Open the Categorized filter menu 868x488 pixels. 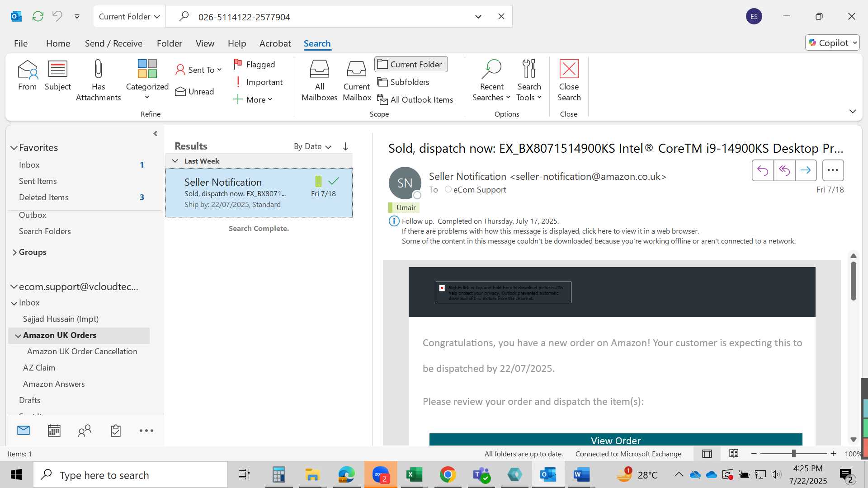pyautogui.click(x=147, y=80)
